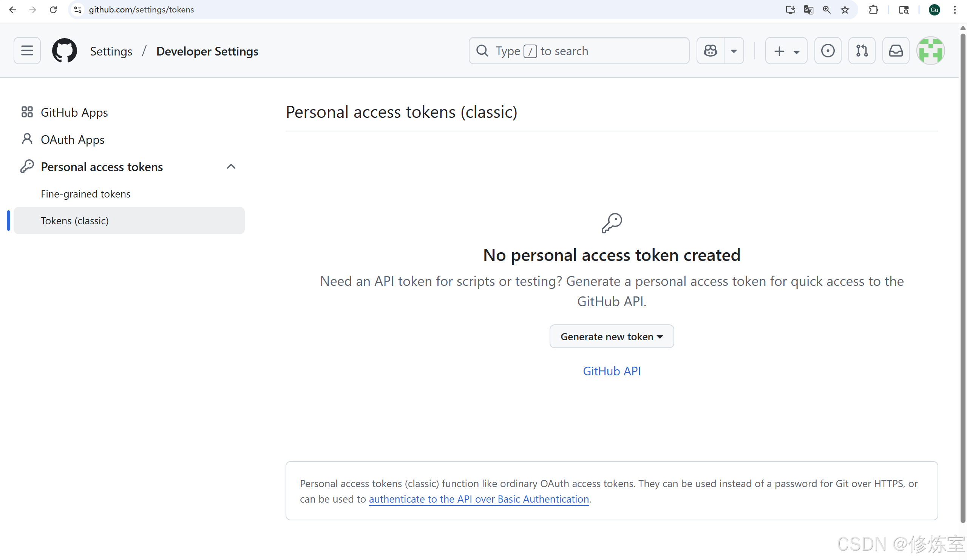Click the zoom magnifier icon in address bar
The width and height of the screenshot is (967, 560).
(826, 9)
